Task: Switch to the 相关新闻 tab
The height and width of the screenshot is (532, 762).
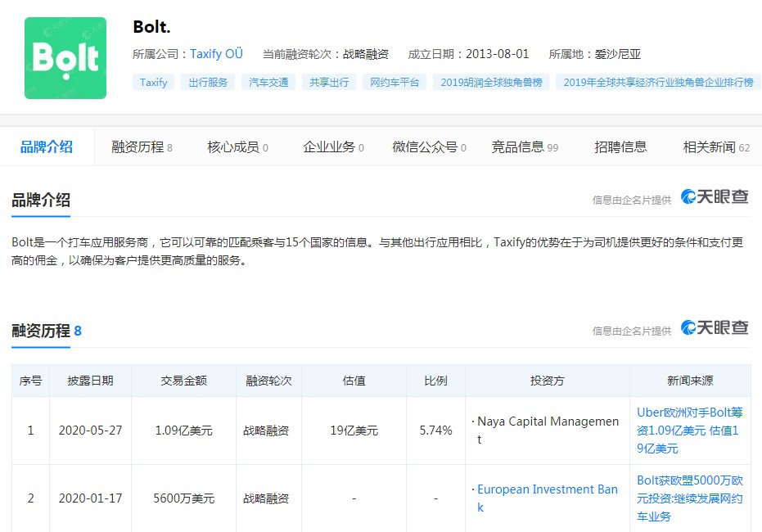Action: [716, 147]
